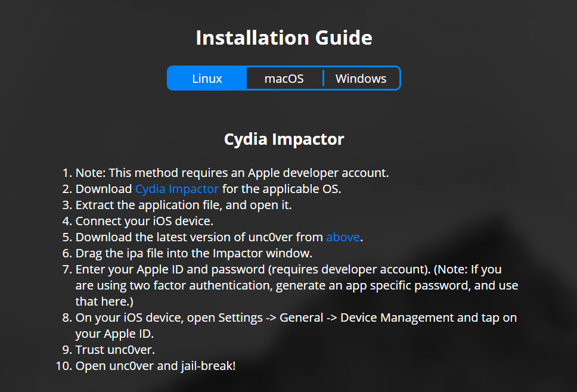
Task: Select the macOS tab
Action: point(284,79)
